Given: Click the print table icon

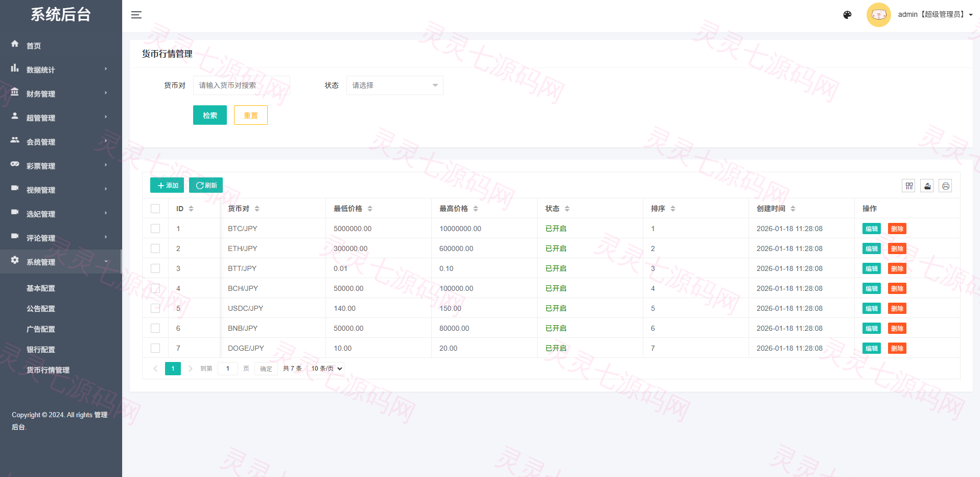Looking at the screenshot, I should [x=946, y=186].
